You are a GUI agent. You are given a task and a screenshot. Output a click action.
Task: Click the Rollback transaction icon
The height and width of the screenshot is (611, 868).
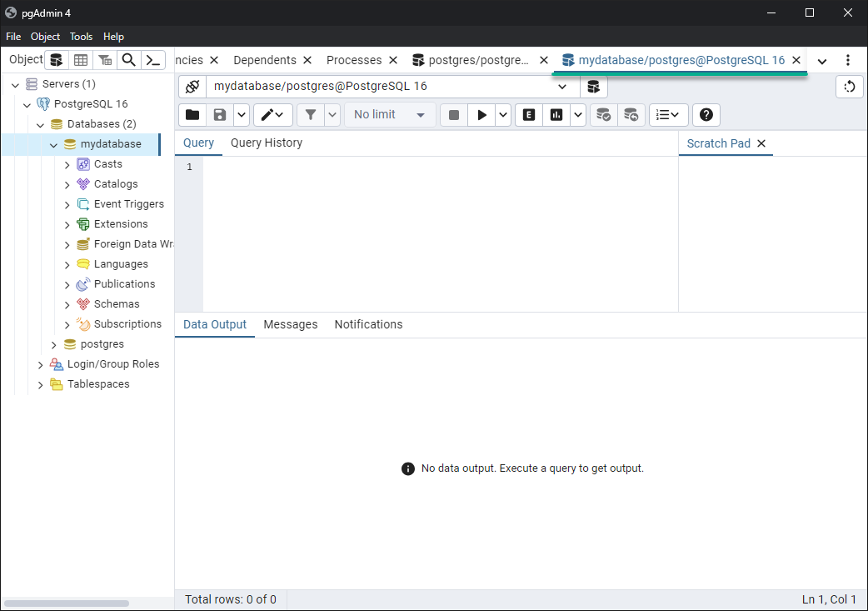631,115
